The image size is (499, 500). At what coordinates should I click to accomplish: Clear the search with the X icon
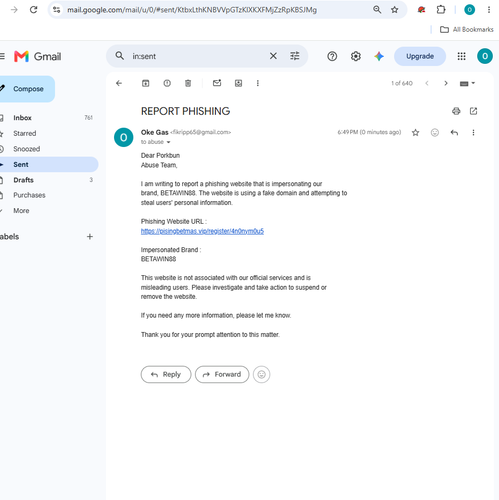[273, 56]
